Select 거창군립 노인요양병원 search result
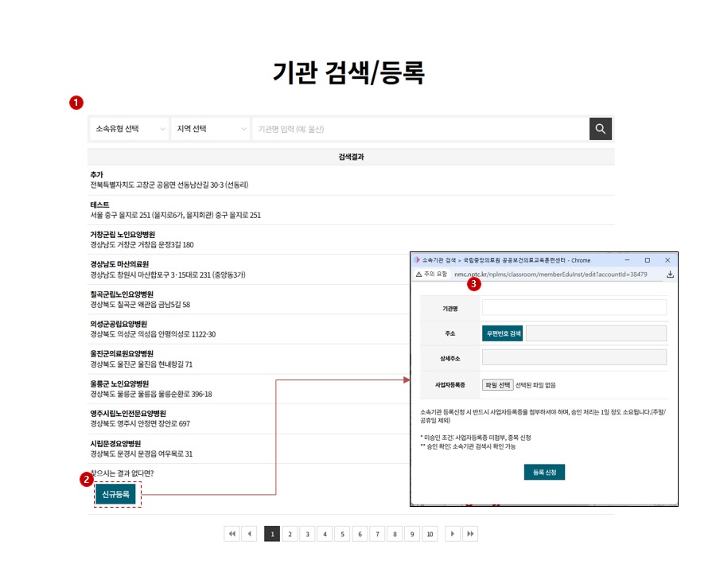 tap(123, 235)
